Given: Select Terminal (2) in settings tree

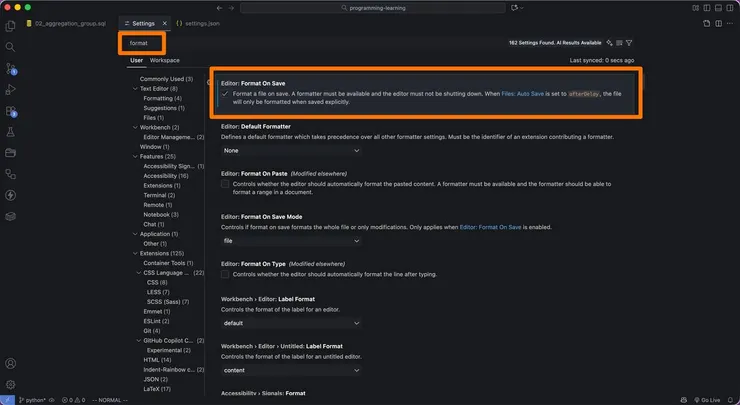Looking at the screenshot, I should pyautogui.click(x=159, y=195).
